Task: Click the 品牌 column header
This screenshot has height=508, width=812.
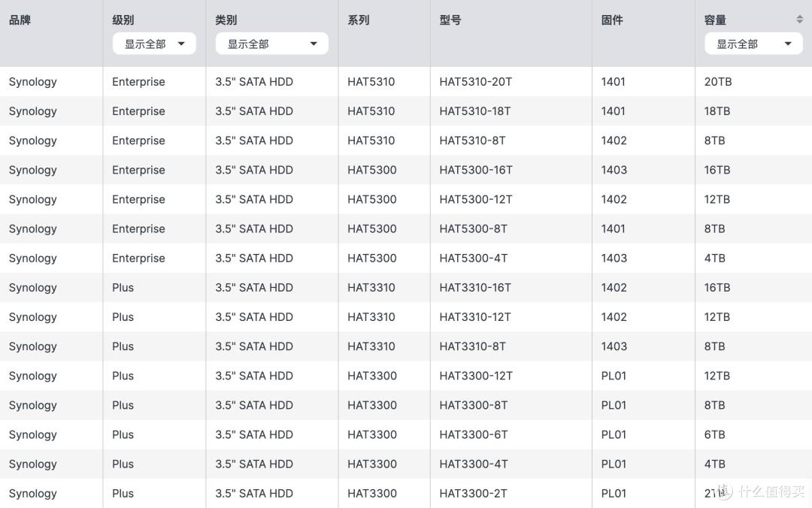Action: tap(20, 20)
